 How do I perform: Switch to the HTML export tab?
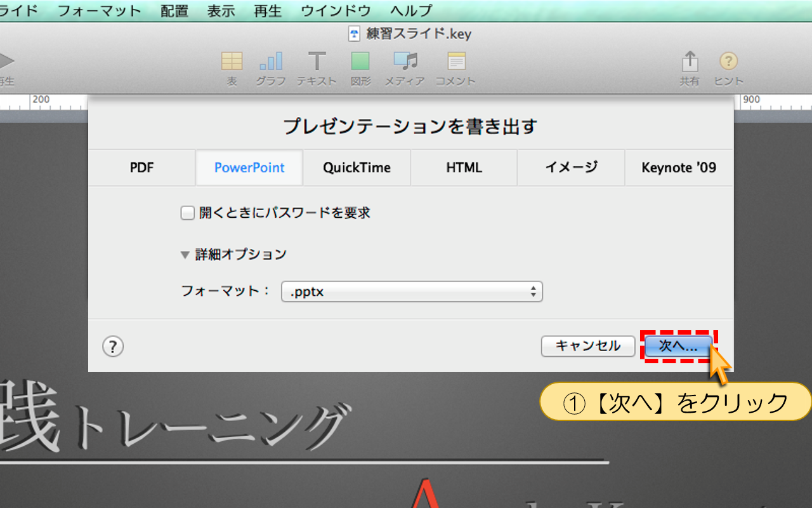coord(464,168)
